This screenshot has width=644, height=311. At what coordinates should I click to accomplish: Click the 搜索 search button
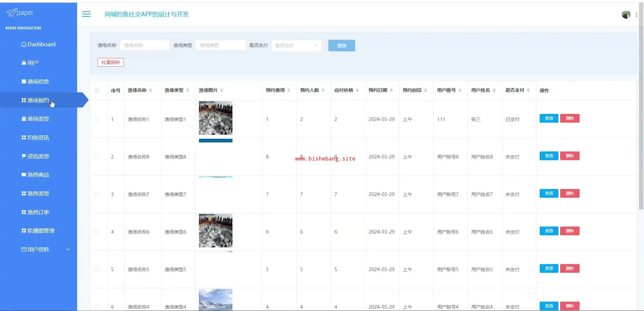[x=341, y=46]
